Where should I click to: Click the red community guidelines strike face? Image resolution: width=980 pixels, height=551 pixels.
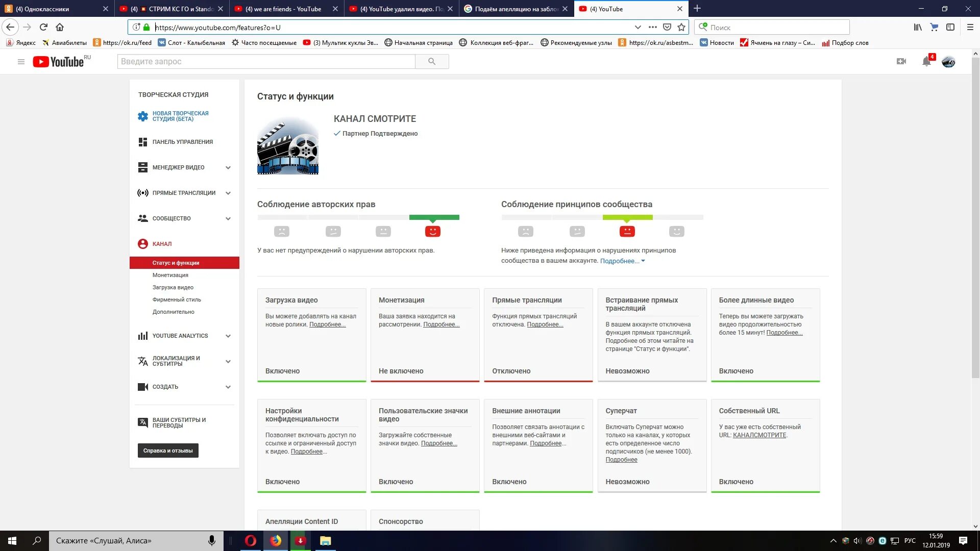coord(627,232)
